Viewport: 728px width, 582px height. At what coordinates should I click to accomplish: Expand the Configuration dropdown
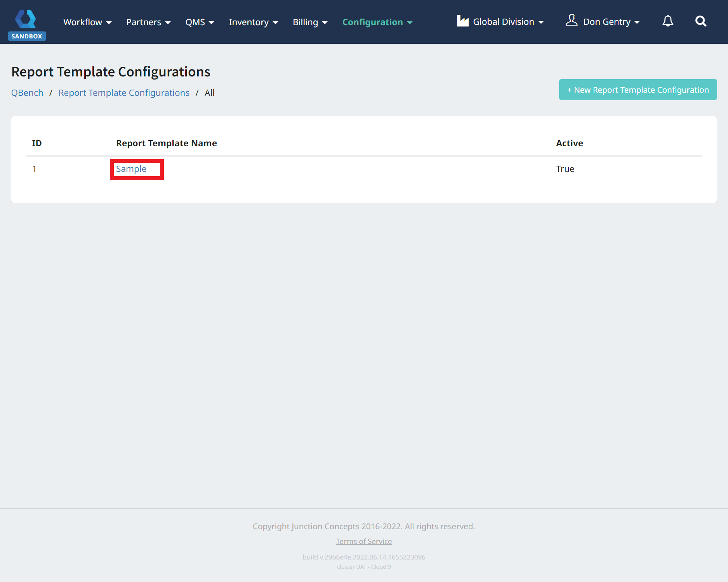pyautogui.click(x=377, y=22)
